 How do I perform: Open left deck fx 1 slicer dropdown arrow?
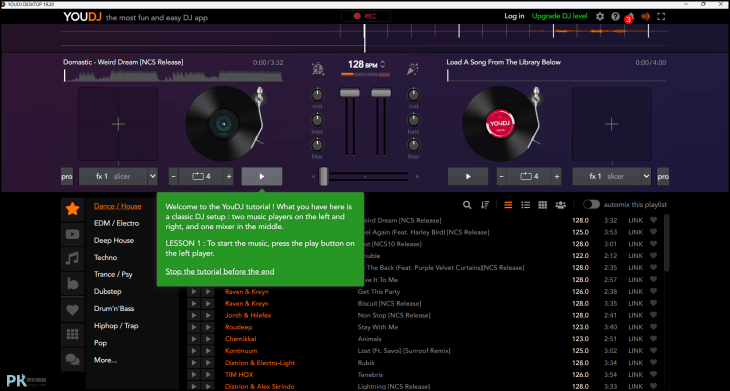click(153, 177)
